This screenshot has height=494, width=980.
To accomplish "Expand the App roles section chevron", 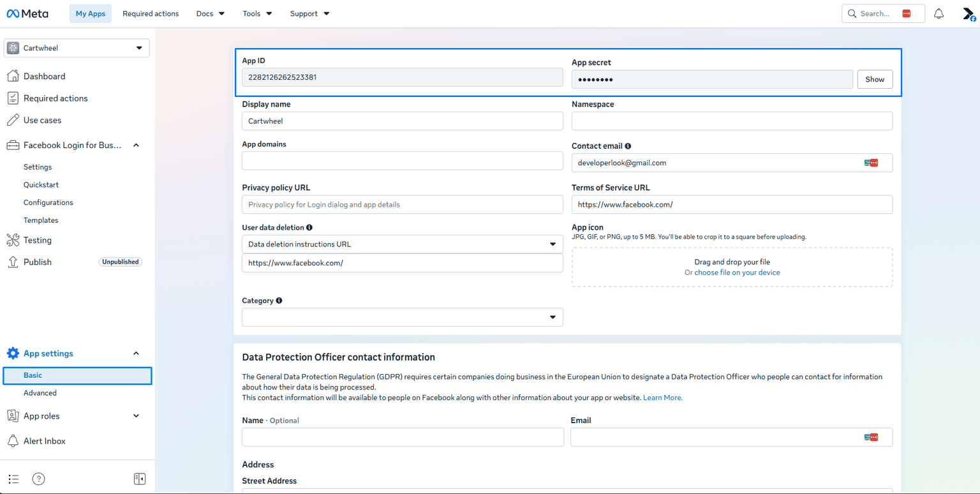I will 136,416.
